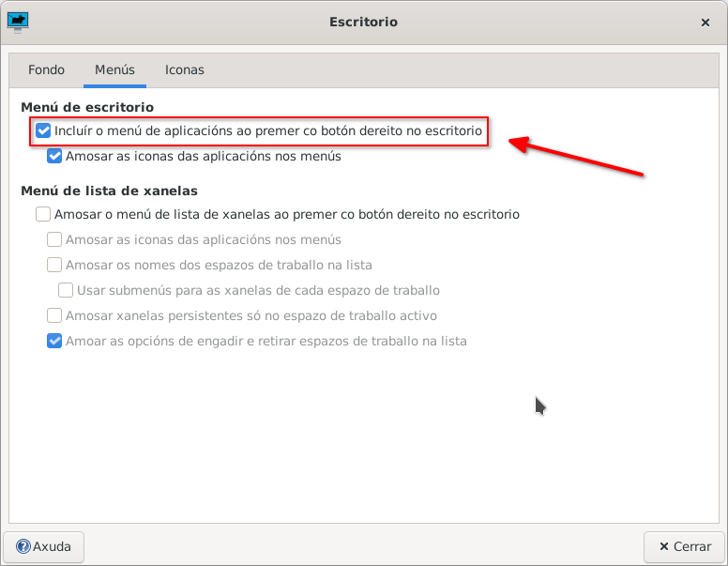The height and width of the screenshot is (566, 728).
Task: Click the desktop window icon in title bar
Action: 18,21
